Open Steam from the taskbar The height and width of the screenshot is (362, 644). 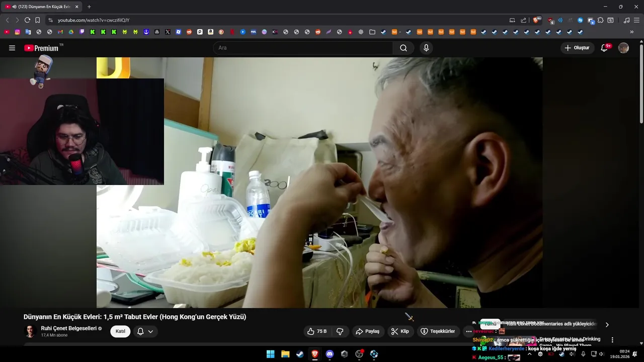point(300,354)
